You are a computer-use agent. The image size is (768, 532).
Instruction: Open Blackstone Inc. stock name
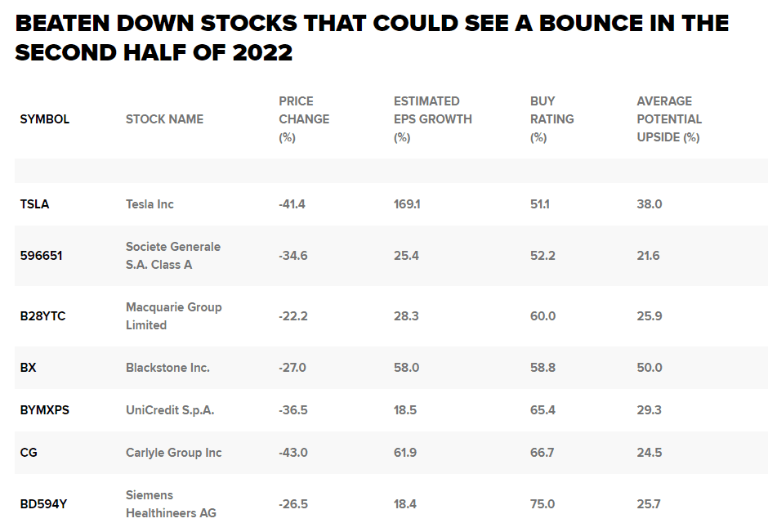tap(167, 368)
